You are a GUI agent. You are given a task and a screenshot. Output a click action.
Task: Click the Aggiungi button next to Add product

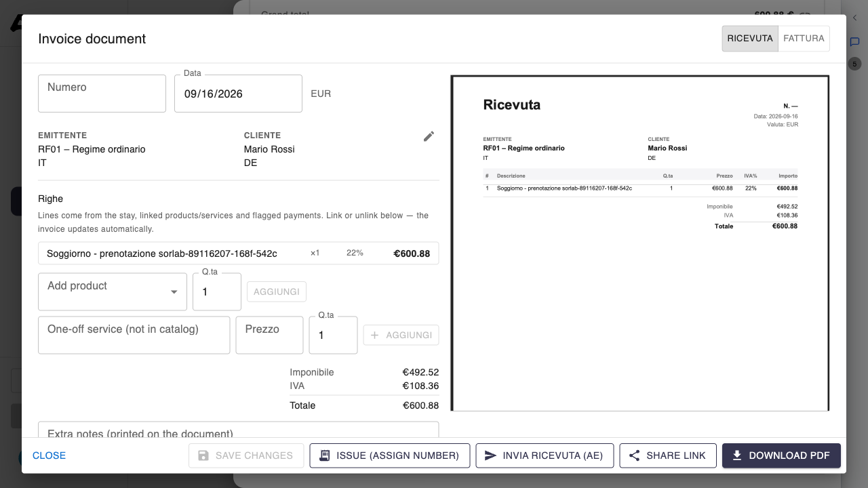277,291
